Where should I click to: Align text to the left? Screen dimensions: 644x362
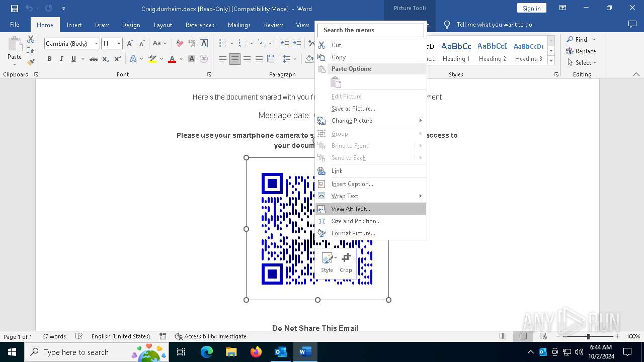coord(223,59)
